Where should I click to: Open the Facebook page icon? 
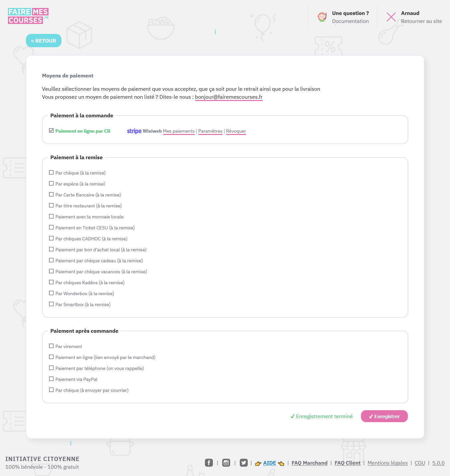pyautogui.click(x=209, y=463)
